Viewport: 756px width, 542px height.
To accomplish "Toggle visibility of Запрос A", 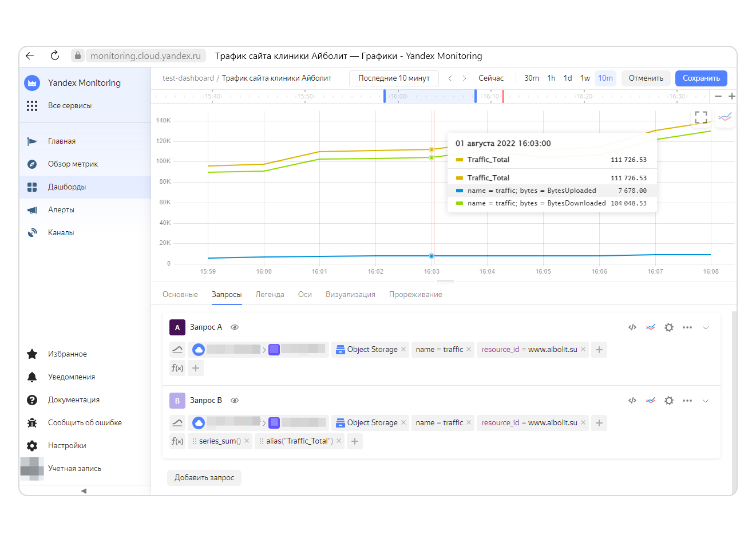I will [235, 327].
